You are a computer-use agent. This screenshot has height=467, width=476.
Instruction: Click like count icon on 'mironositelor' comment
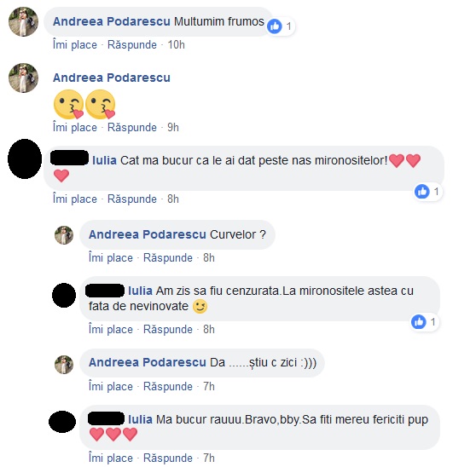point(422,192)
